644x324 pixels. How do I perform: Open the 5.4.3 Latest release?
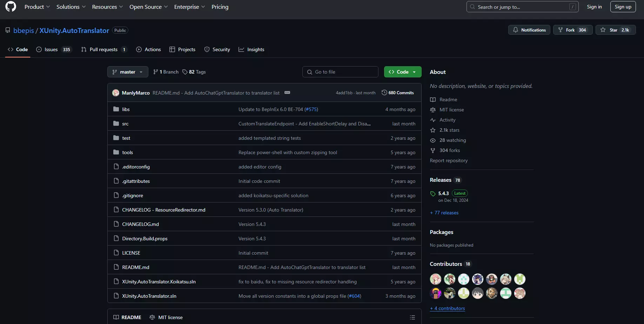(443, 193)
